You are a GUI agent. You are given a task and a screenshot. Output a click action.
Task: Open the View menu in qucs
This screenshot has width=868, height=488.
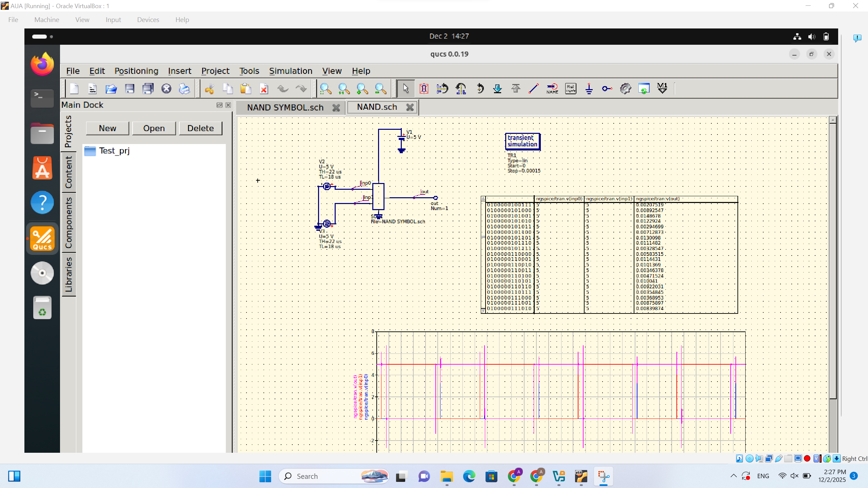click(x=332, y=71)
